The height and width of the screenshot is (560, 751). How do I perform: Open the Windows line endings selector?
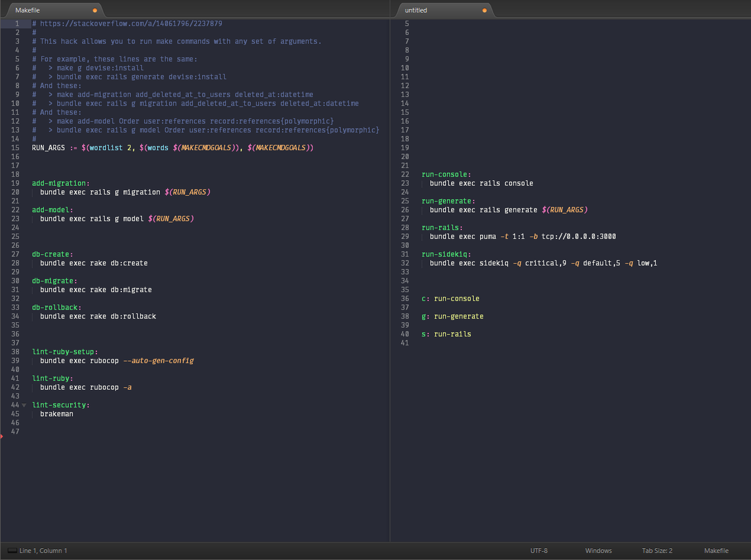coord(598,551)
